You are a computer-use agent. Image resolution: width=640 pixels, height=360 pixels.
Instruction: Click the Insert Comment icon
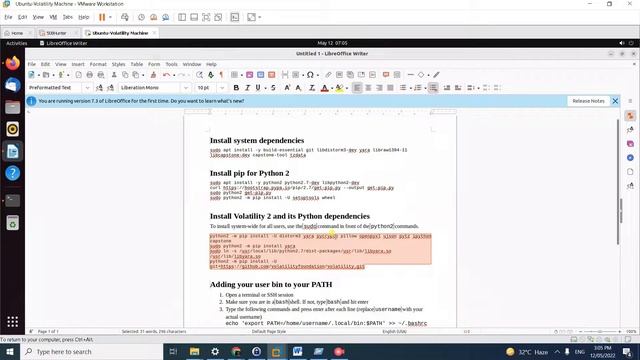386,75
